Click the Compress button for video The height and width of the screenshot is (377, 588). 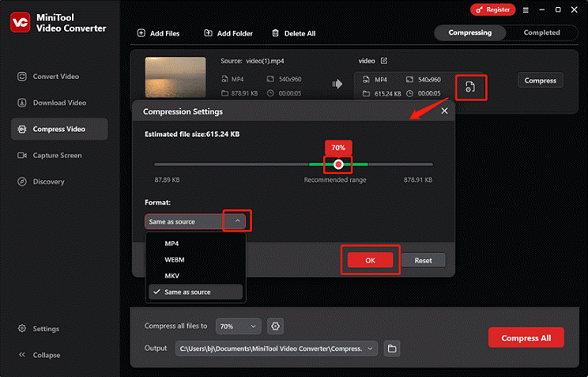(x=540, y=81)
